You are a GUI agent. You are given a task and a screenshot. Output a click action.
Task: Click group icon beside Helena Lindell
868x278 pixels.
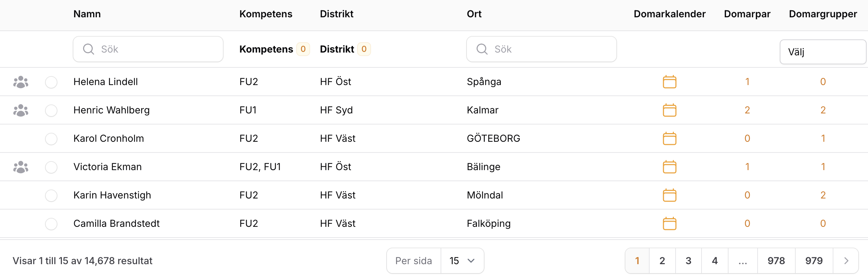point(21,82)
